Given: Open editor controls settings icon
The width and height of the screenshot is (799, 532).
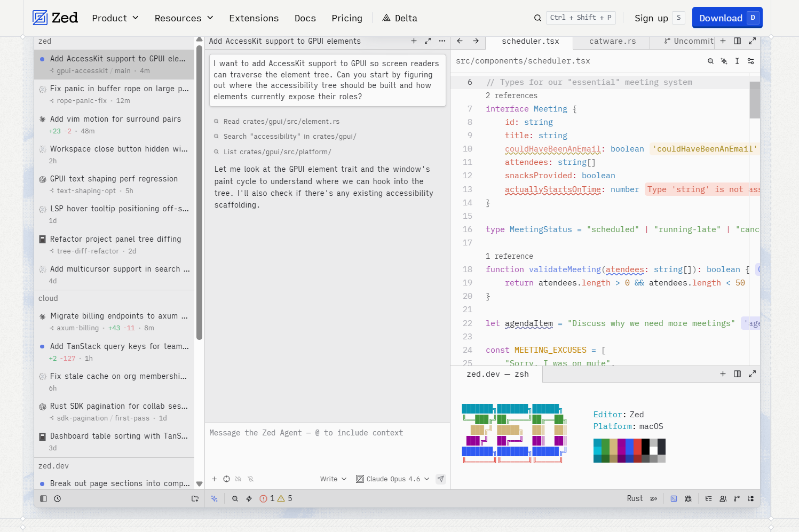Looking at the screenshot, I should (750, 61).
